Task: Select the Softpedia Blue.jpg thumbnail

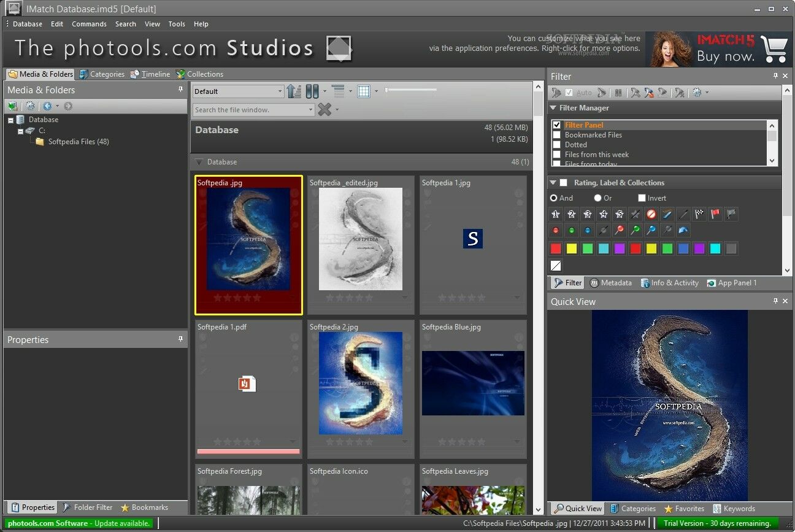Action: click(x=473, y=389)
